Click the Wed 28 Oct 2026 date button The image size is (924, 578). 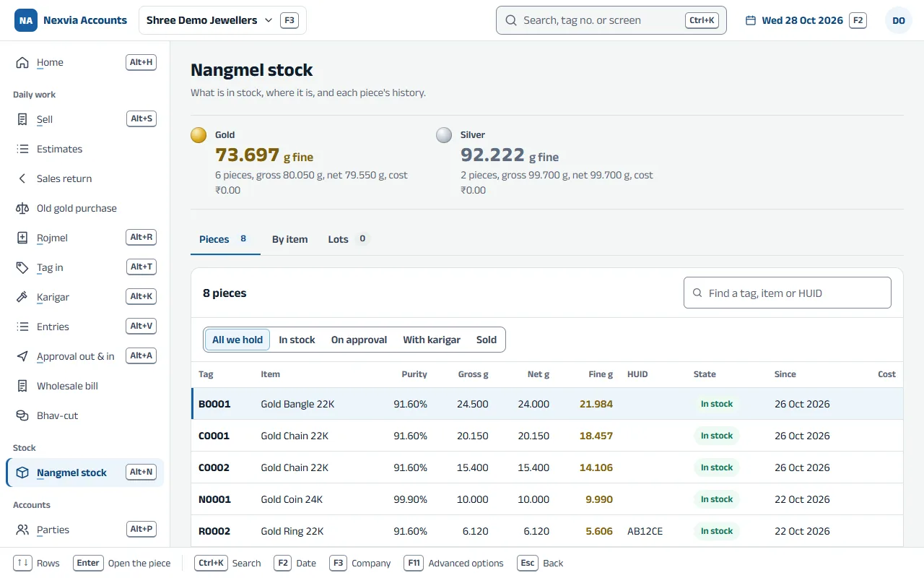click(806, 20)
